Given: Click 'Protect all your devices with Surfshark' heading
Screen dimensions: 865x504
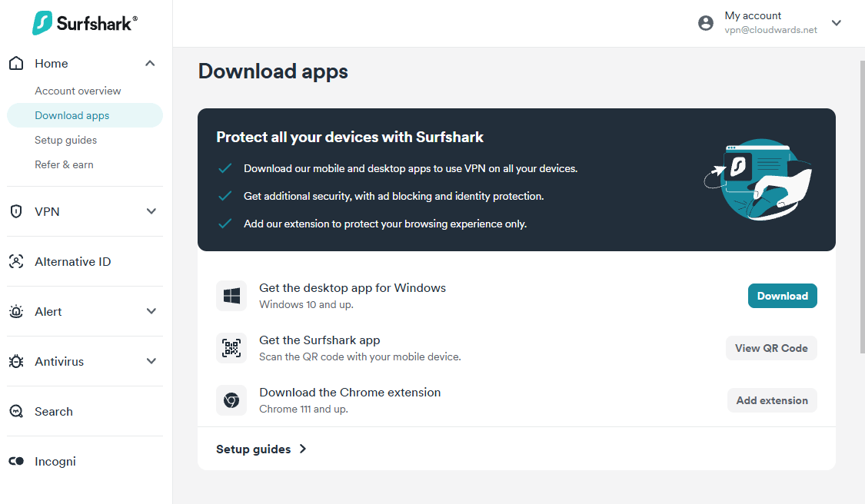Looking at the screenshot, I should coord(350,137).
